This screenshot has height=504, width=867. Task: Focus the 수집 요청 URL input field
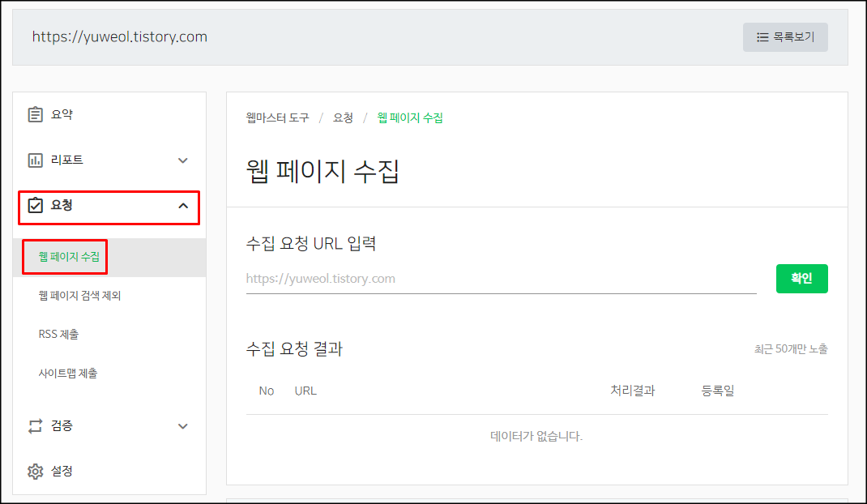click(501, 279)
